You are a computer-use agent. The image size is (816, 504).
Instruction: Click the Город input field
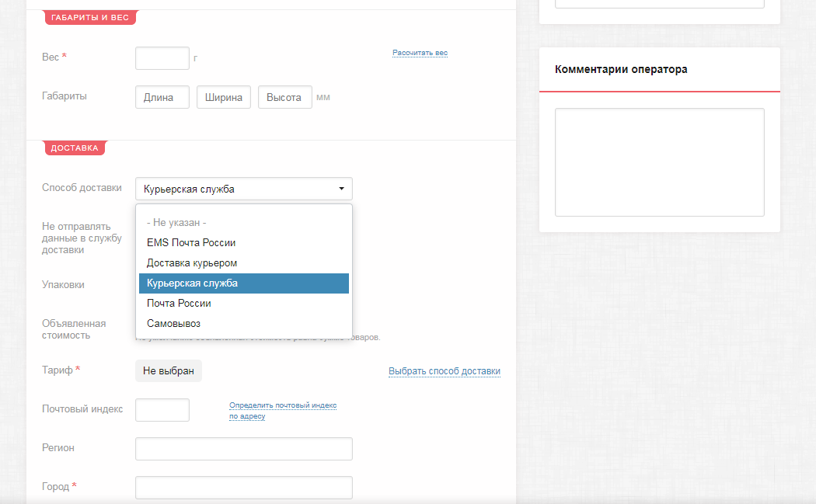click(x=243, y=488)
